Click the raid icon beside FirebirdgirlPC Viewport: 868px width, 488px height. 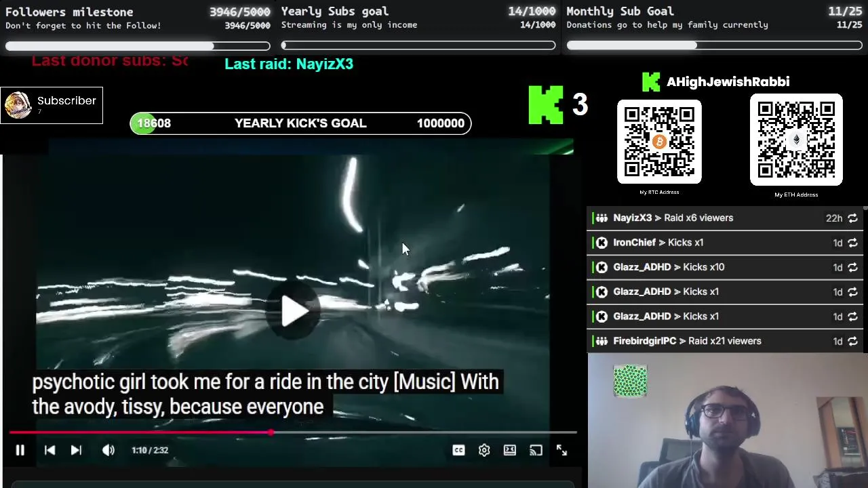click(x=601, y=341)
